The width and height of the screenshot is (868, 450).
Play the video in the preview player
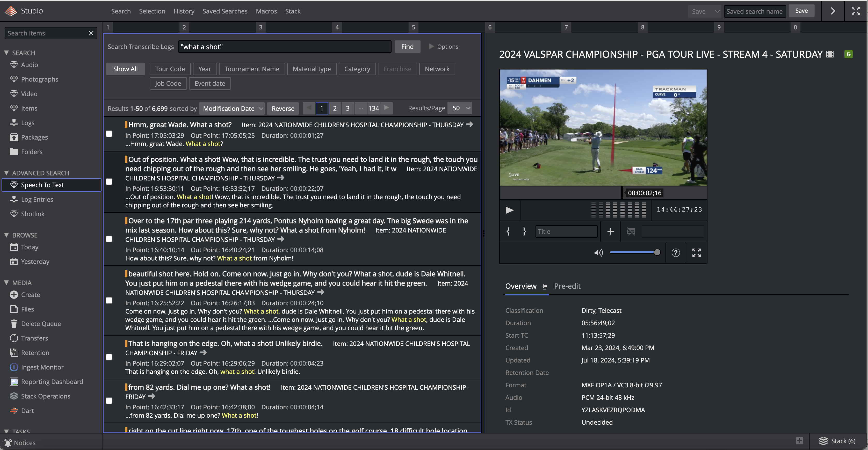[x=509, y=210]
